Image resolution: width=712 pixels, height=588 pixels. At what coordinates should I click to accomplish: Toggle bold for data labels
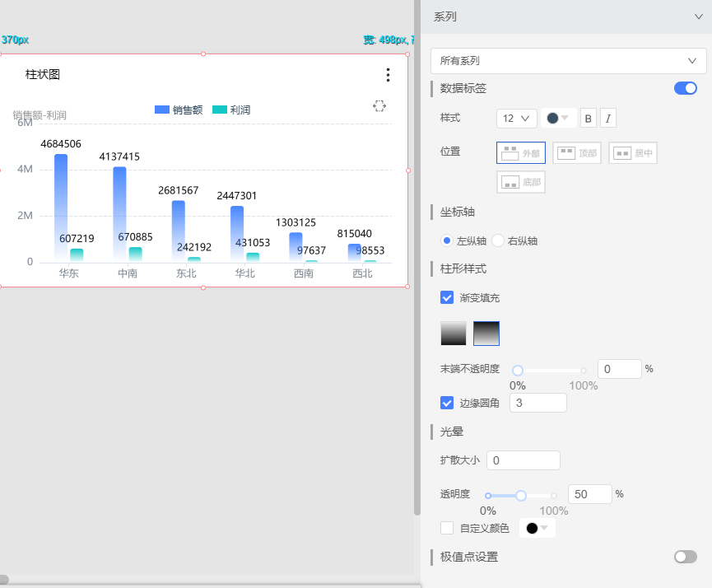[x=589, y=119]
